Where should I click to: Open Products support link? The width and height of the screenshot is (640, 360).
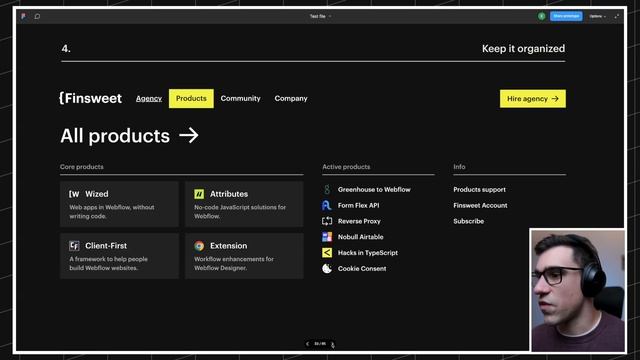pyautogui.click(x=479, y=189)
